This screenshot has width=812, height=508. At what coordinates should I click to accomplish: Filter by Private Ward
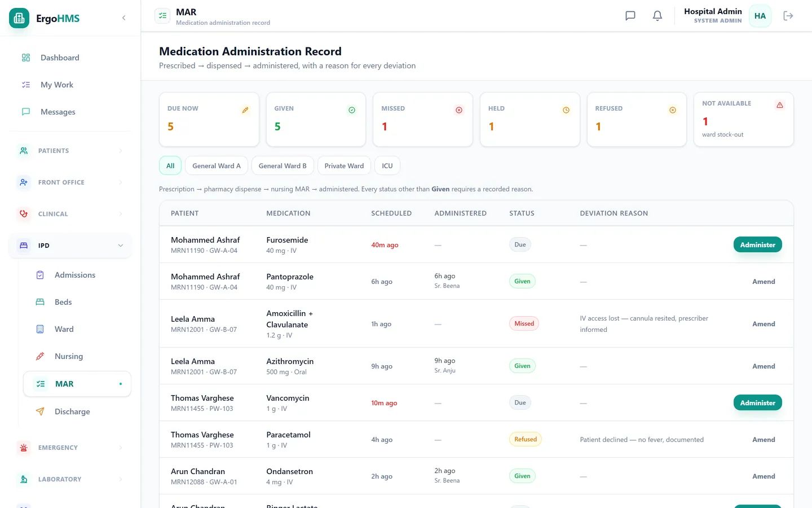[x=344, y=166]
